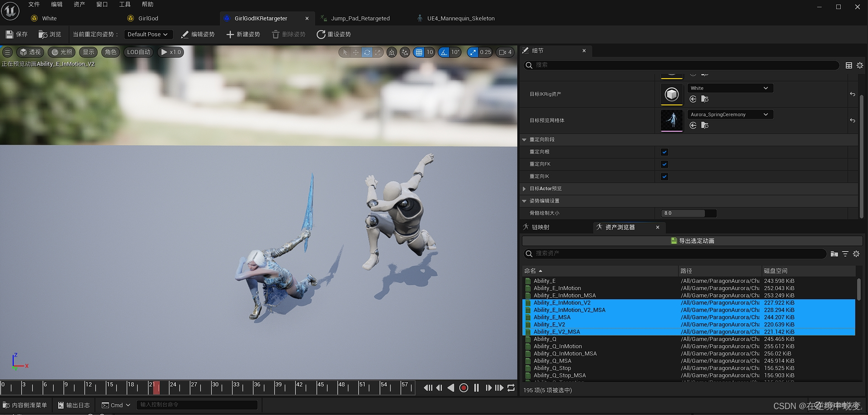Click the Browse (浏览) toolbar button
Screen dimensions: 868x415
coord(50,35)
